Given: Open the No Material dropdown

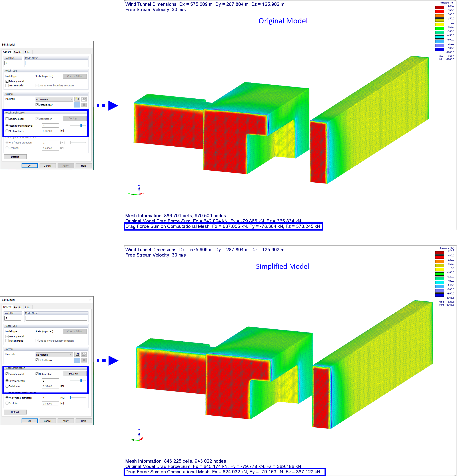Looking at the screenshot, I should coord(54,99).
